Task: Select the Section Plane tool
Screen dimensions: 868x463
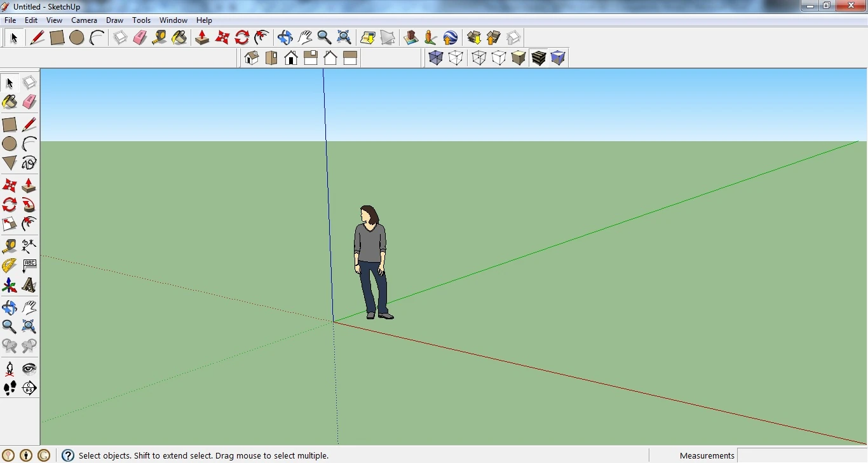Action: [x=29, y=388]
